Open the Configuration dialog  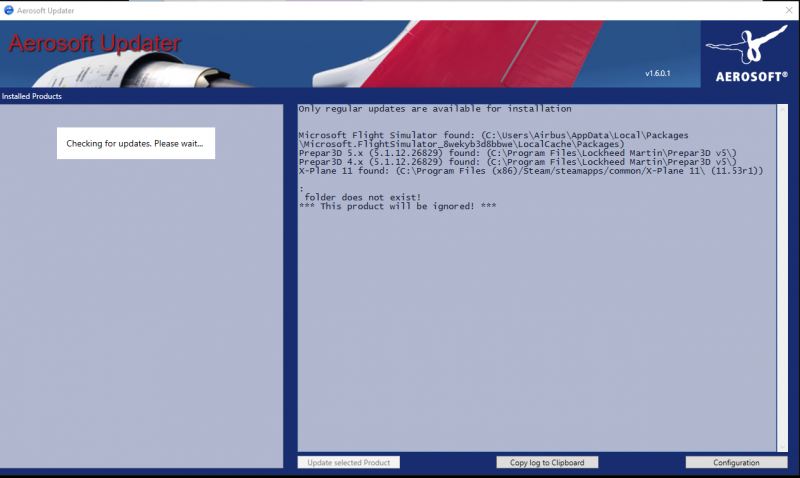tap(736, 462)
